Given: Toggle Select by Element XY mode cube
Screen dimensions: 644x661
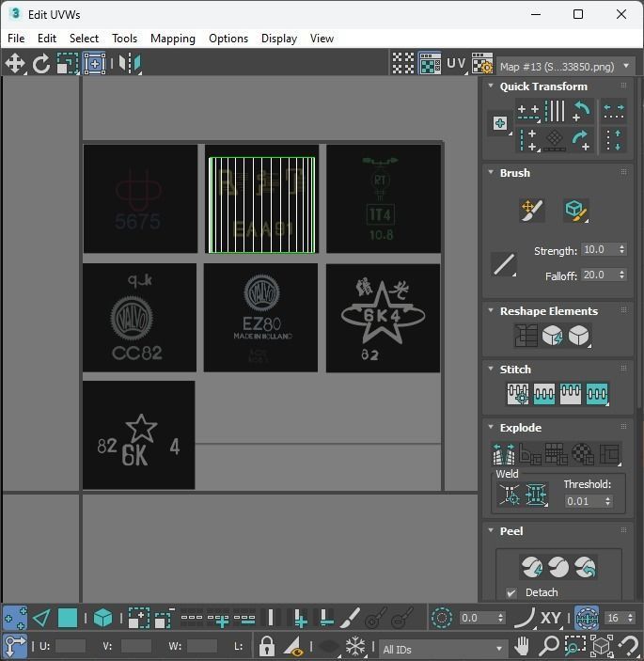Looking at the screenshot, I should tap(102, 619).
